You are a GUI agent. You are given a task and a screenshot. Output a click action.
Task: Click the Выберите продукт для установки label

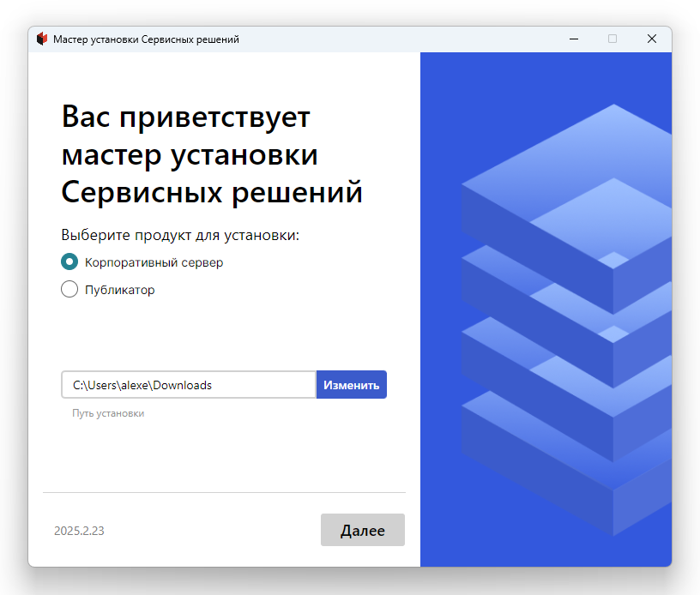tap(180, 235)
